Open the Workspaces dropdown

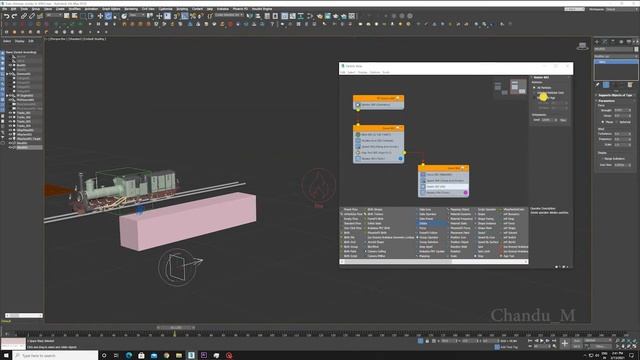(621, 9)
